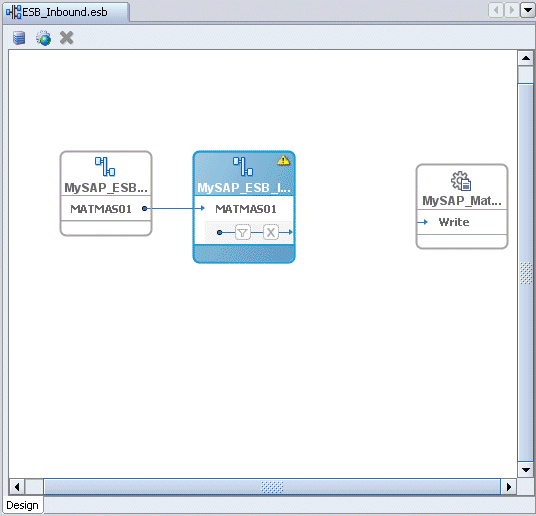The image size is (536, 516).
Task: Click MATMAS01 operation in selected routing service
Action: point(246,209)
